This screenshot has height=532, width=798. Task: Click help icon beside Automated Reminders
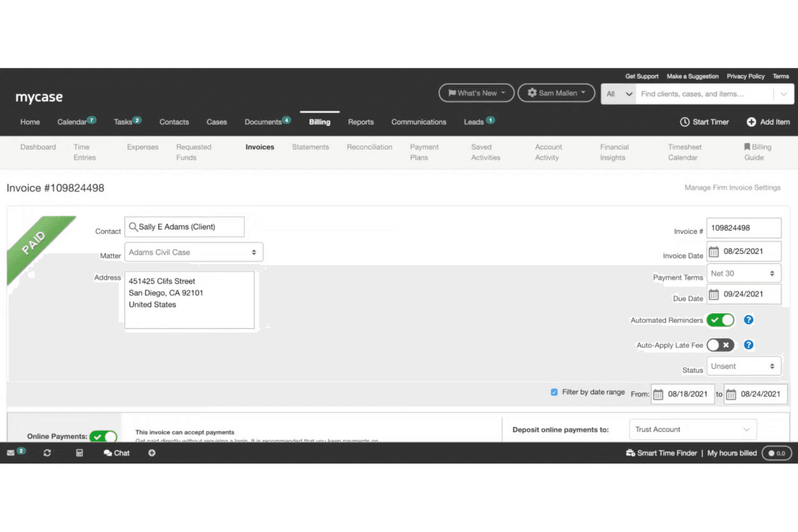point(748,320)
